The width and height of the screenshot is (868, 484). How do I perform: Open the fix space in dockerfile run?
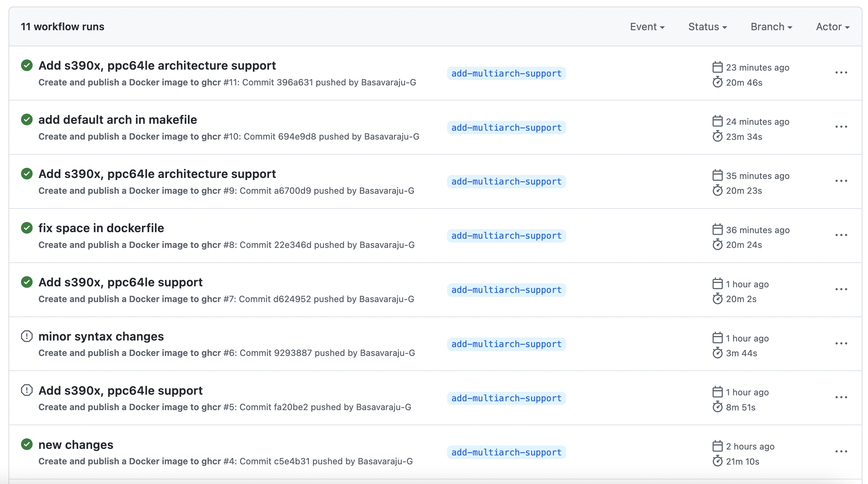tap(101, 228)
